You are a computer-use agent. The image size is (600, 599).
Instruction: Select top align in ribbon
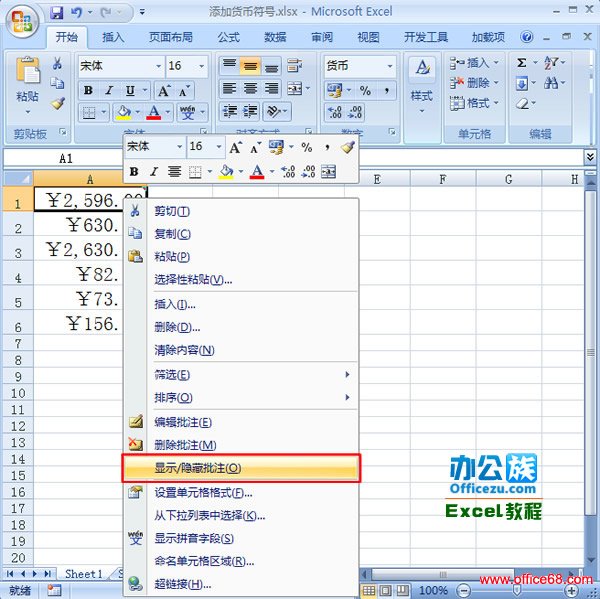229,65
